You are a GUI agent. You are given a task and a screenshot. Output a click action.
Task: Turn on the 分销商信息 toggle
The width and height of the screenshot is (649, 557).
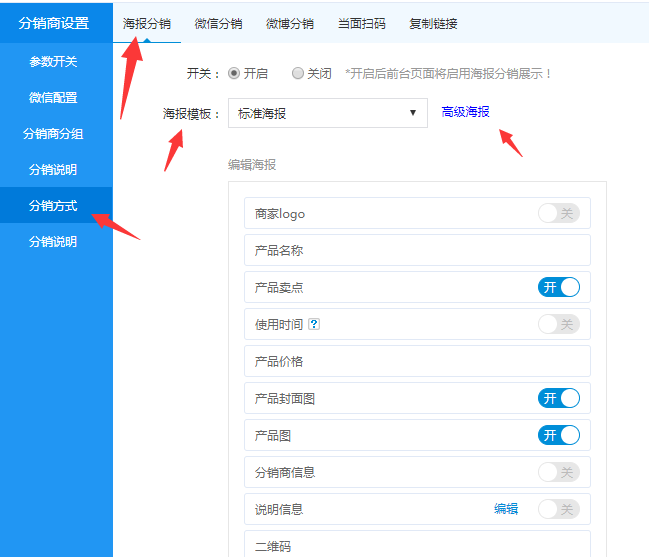558,472
